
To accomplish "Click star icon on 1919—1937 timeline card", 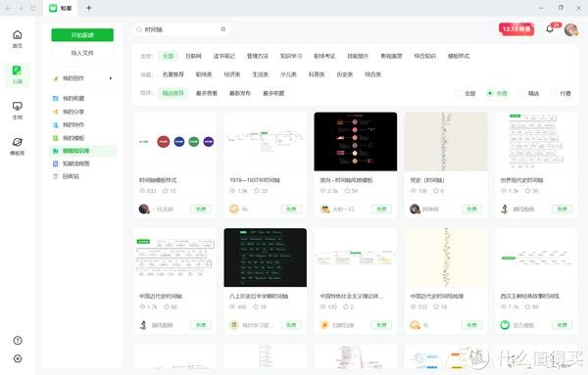I will point(257,191).
